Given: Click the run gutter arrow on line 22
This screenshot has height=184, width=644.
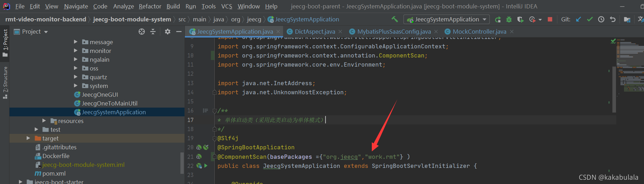Looking at the screenshot, I should (206, 166).
